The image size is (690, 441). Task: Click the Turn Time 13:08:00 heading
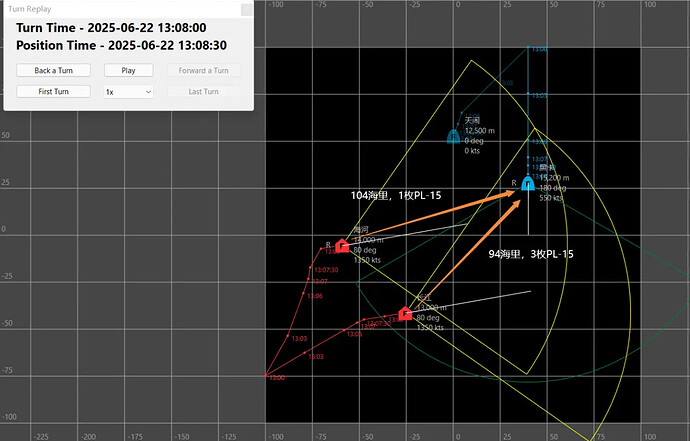(111, 28)
